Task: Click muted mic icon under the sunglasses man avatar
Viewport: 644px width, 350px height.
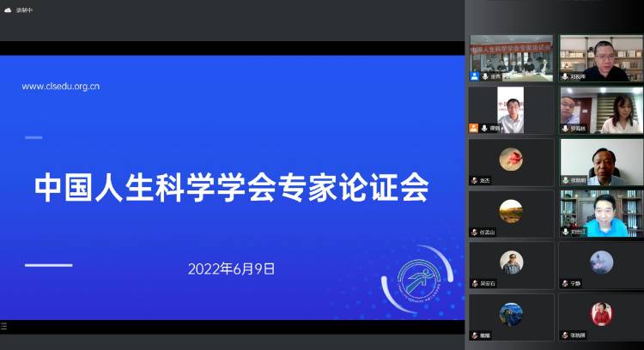Action: pyautogui.click(x=475, y=284)
